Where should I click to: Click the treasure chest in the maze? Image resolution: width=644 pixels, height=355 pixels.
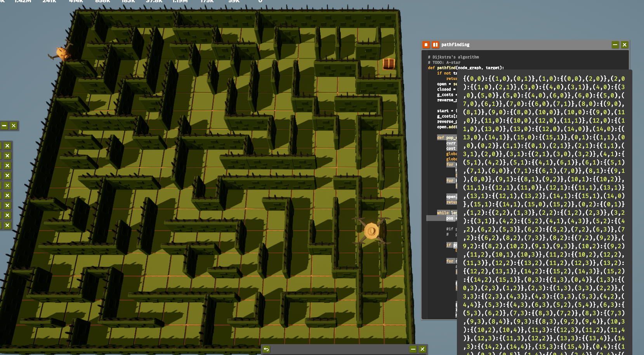click(x=389, y=64)
